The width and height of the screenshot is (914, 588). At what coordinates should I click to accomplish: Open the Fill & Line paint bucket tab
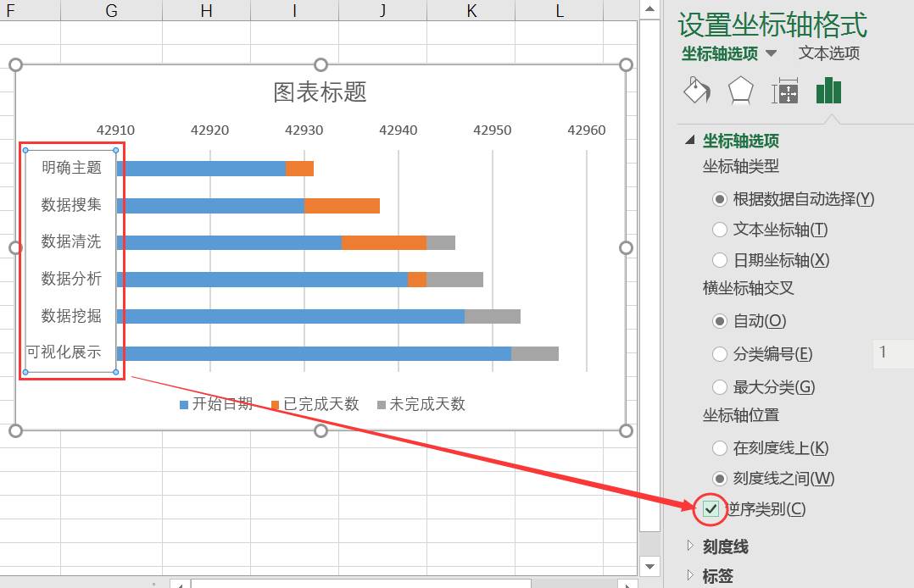click(x=697, y=91)
